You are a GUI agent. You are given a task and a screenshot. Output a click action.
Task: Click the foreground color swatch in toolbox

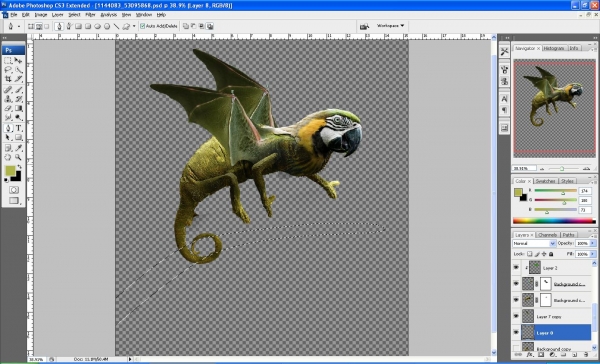10,171
